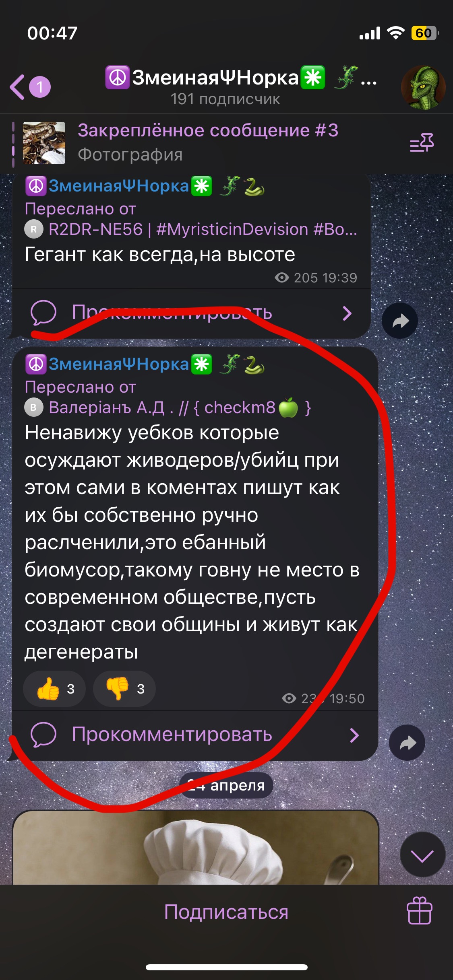
Task: Tap comment bubble icon under long post
Action: point(43,735)
